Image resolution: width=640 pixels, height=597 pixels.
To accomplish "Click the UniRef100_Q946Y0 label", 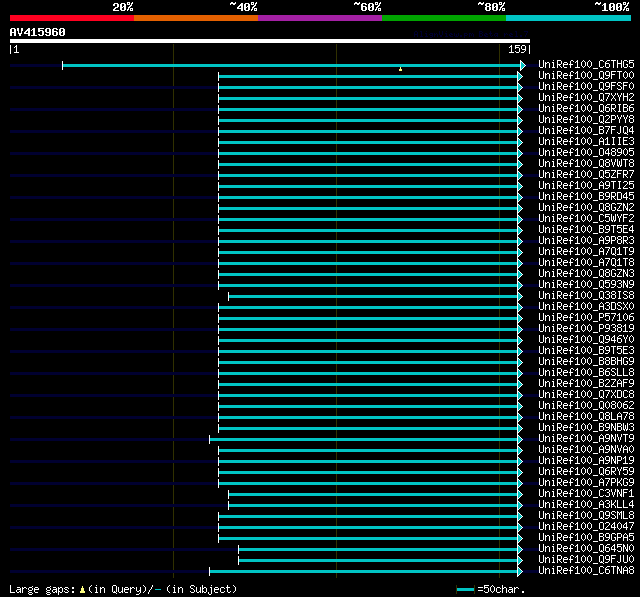I will pos(586,340).
